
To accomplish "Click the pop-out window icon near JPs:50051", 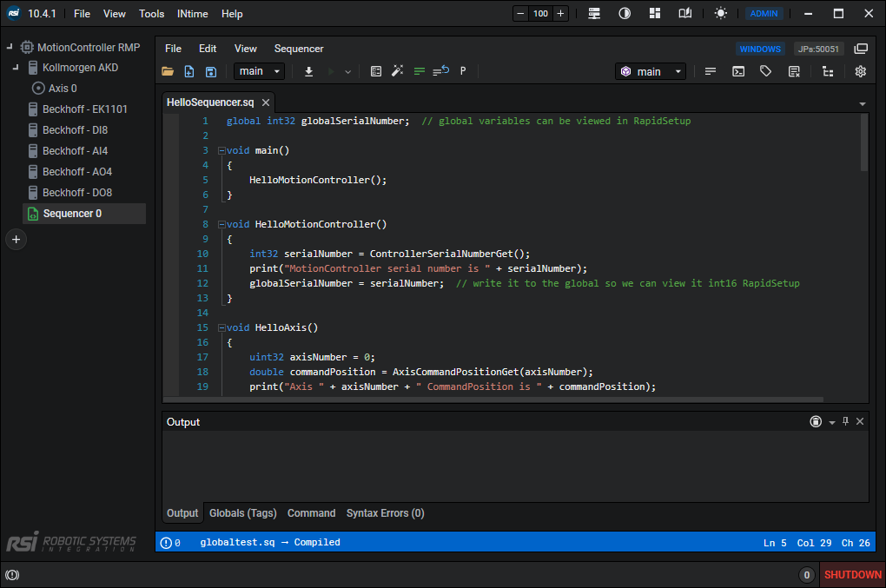I will [861, 49].
